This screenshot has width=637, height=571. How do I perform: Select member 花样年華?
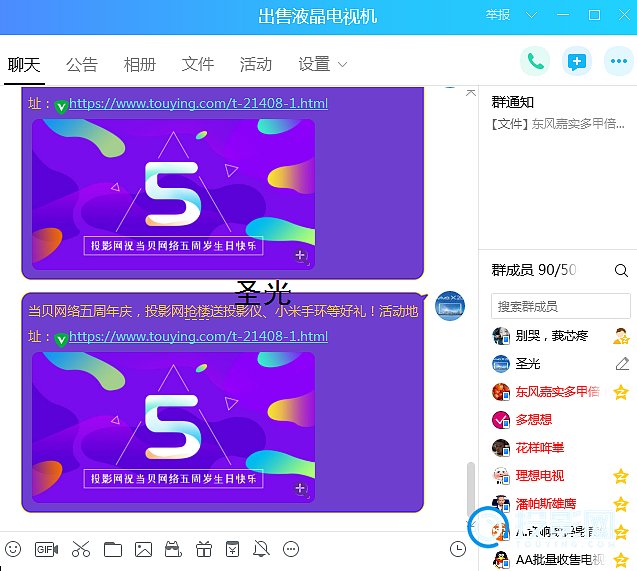click(x=561, y=448)
